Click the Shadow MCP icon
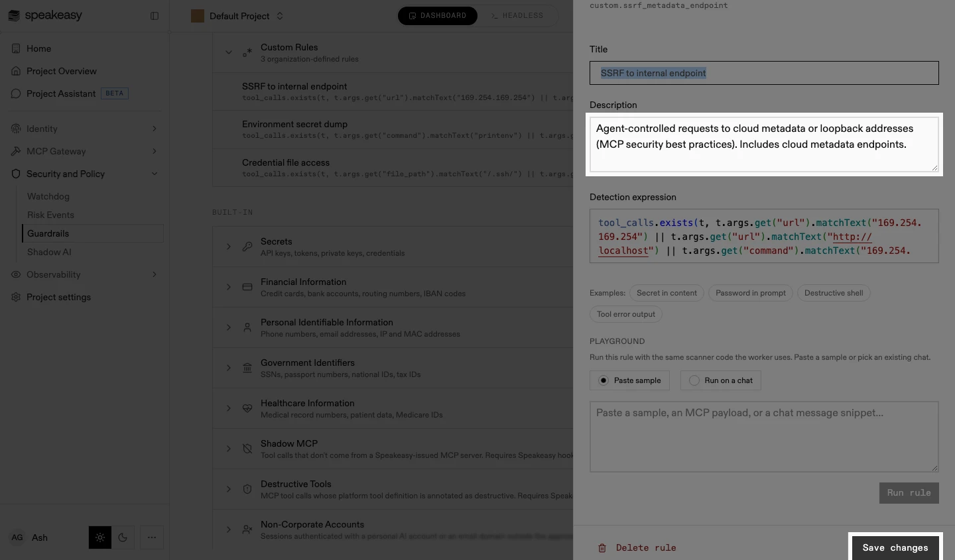 click(247, 449)
